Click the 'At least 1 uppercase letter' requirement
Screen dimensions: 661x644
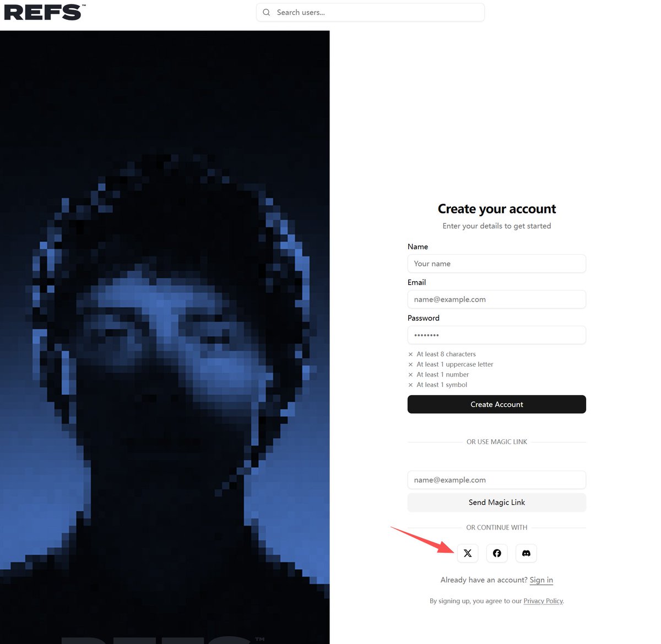coord(451,364)
